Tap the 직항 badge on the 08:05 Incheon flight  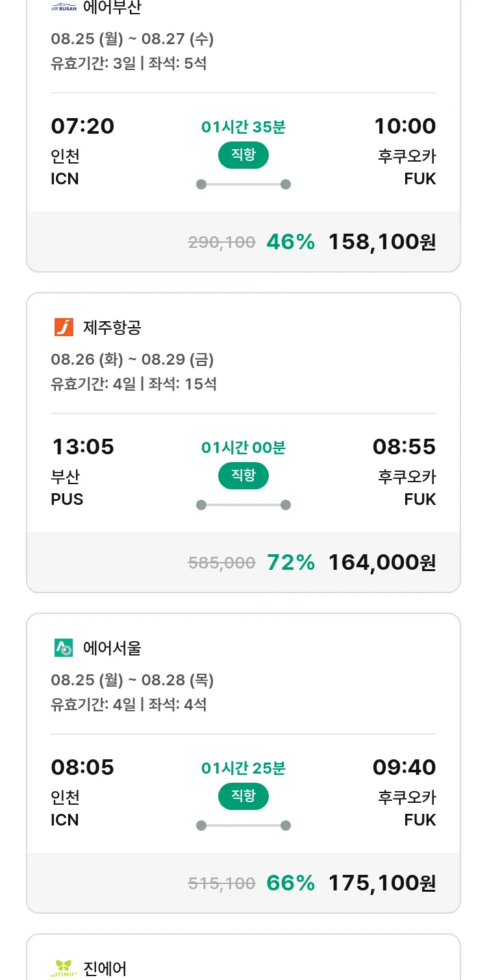[x=243, y=796]
